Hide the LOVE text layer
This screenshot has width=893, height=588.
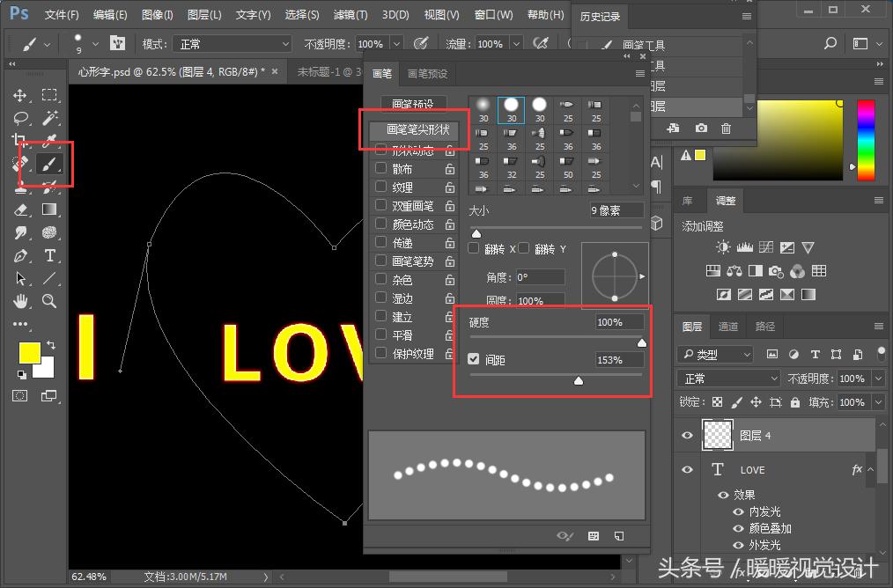click(687, 469)
